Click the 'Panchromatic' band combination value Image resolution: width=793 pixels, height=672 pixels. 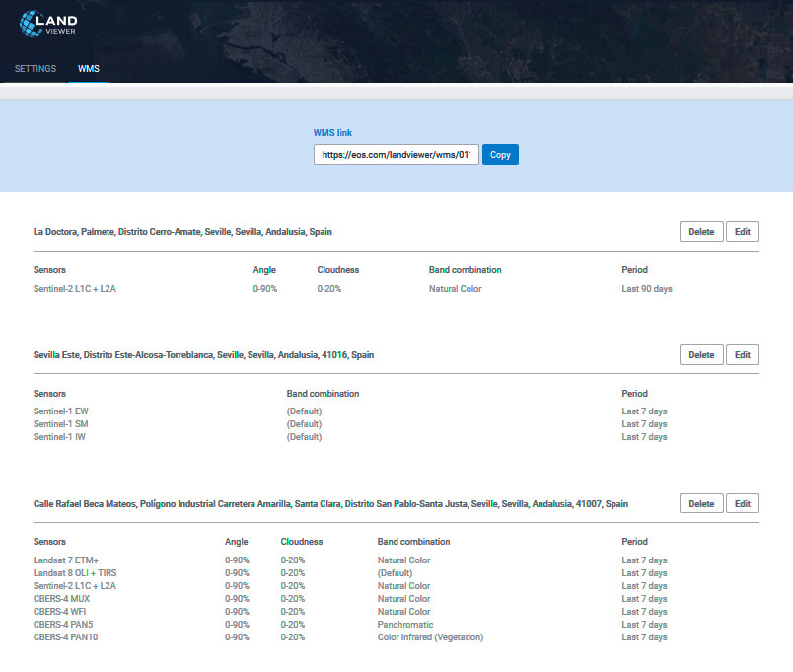[405, 625]
